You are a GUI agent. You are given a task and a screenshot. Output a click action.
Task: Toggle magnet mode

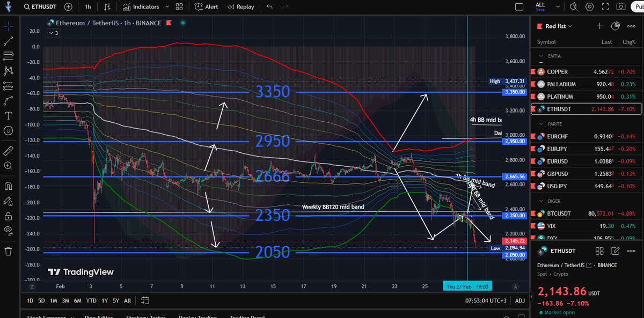pyautogui.click(x=8, y=186)
